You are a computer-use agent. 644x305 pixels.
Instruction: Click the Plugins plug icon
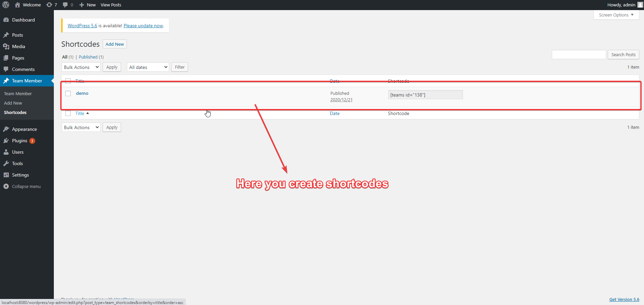coord(6,141)
